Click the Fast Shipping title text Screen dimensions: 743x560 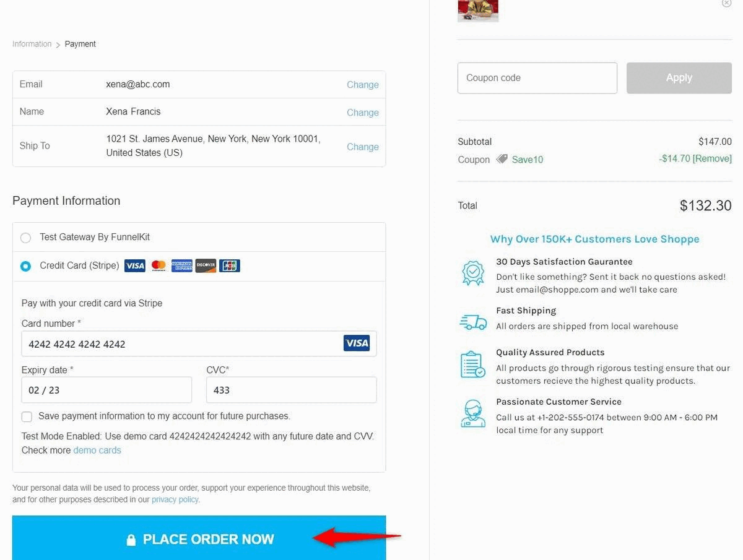(526, 311)
